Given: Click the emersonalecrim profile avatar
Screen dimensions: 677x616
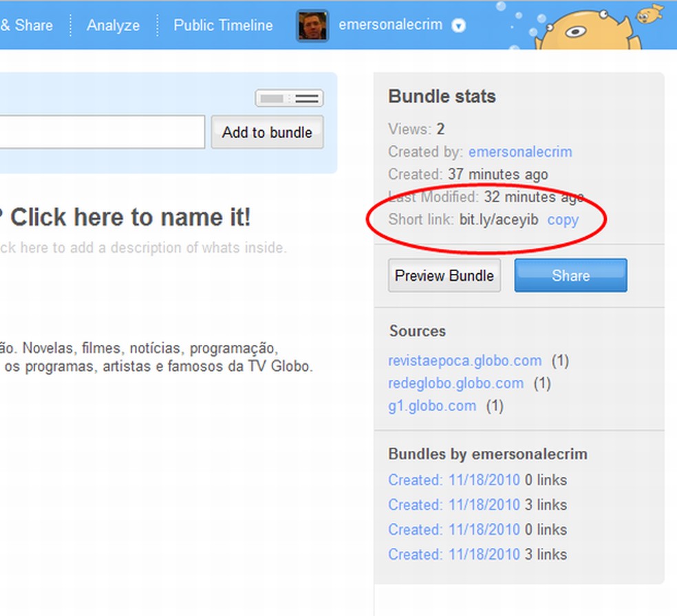Looking at the screenshot, I should [312, 25].
